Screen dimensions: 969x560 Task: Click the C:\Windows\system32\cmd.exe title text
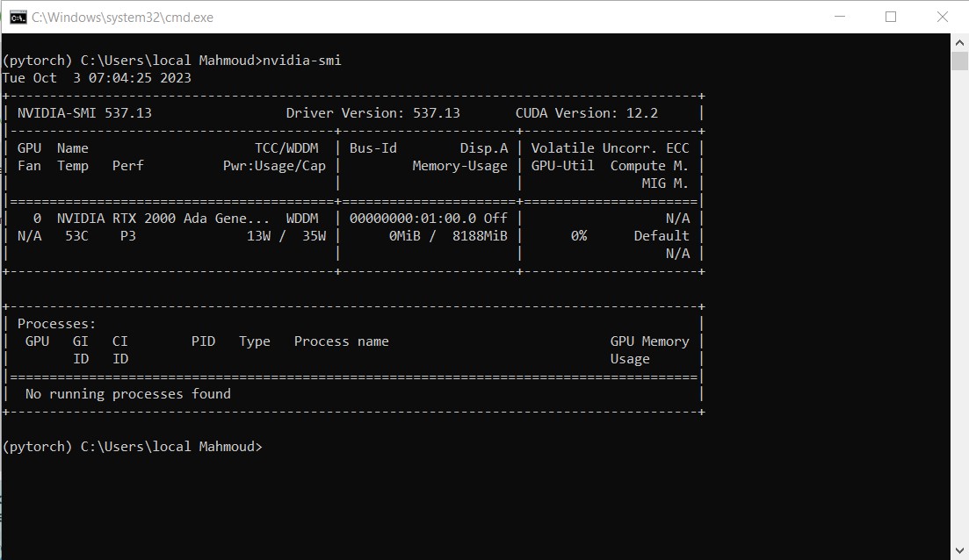pos(122,18)
